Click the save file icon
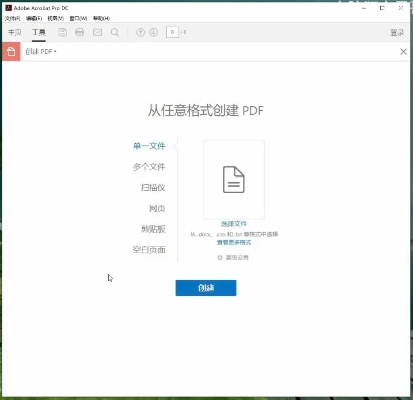 [62, 32]
